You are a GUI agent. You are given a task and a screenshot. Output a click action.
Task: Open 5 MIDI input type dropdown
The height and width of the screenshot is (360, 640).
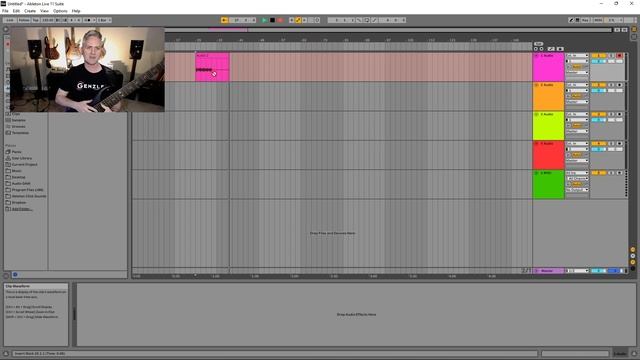[577, 173]
